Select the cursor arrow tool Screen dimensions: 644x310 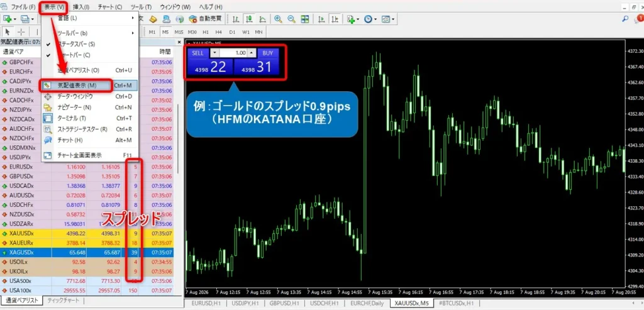[8, 31]
